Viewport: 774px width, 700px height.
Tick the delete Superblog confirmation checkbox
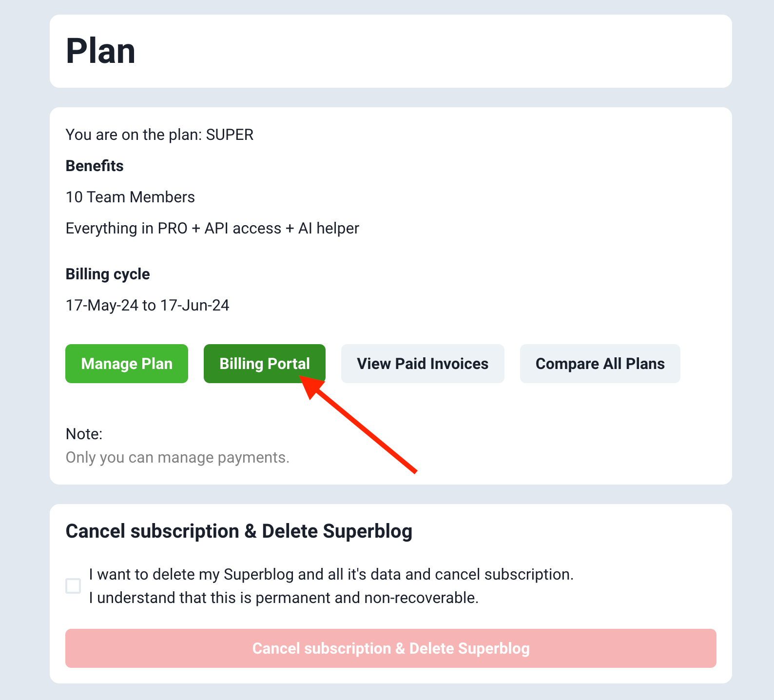pyautogui.click(x=73, y=586)
